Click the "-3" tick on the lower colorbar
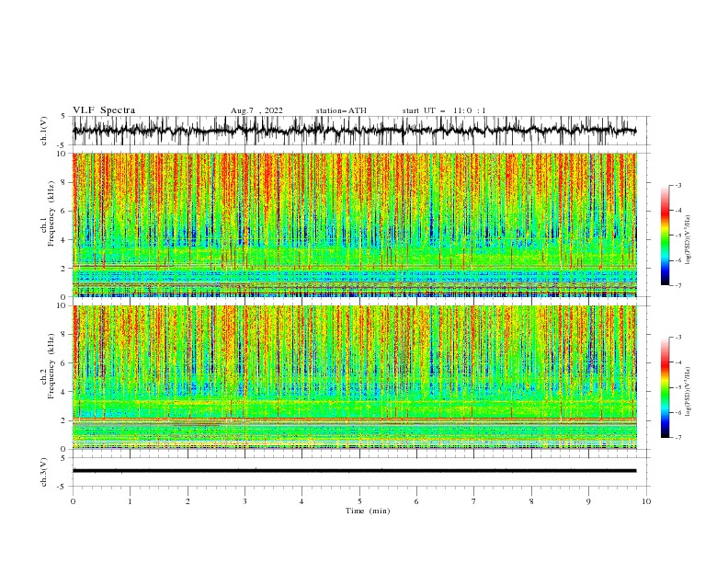Image resolution: width=728 pixels, height=563 pixels. pos(678,338)
